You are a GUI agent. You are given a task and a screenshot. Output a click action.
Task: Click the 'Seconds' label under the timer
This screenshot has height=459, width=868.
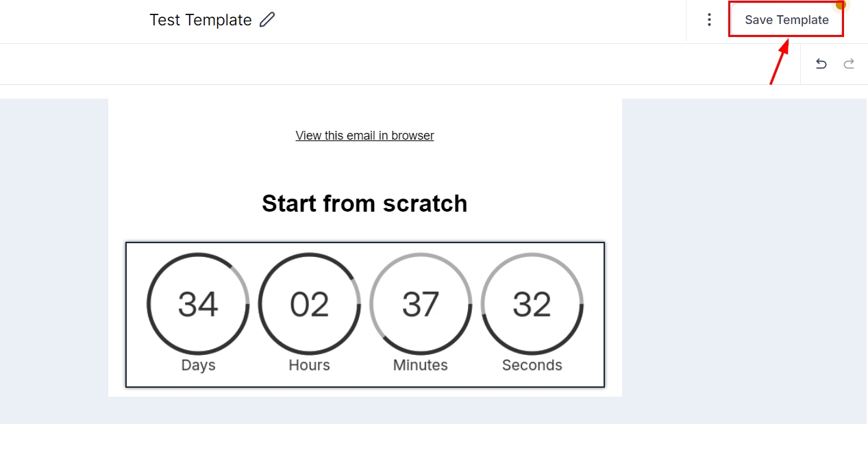click(532, 365)
